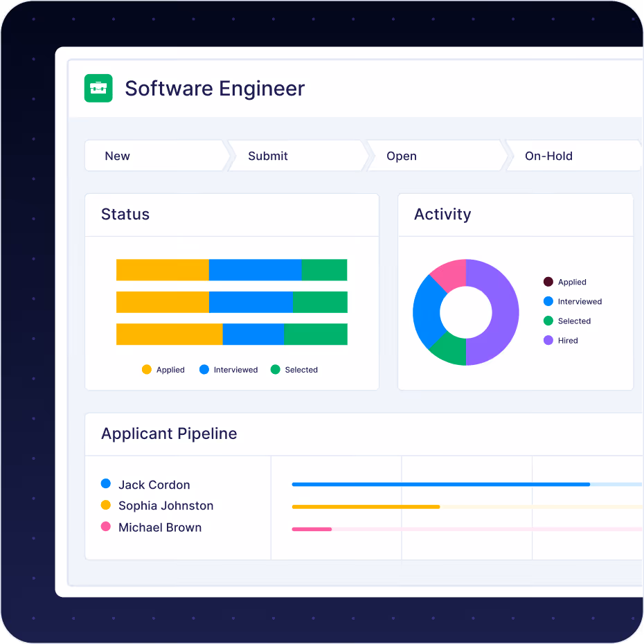This screenshot has height=644, width=644.
Task: Toggle the Applied legend in Status chart
Action: coord(163,370)
